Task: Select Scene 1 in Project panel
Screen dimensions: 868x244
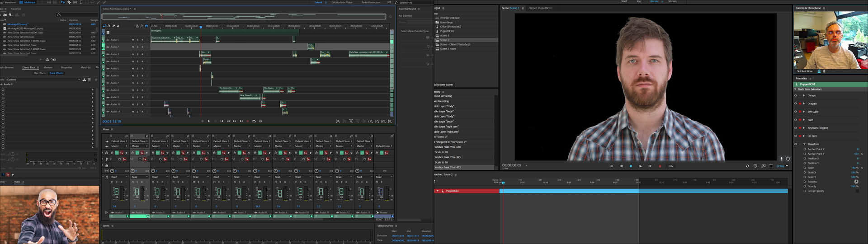Action: pyautogui.click(x=444, y=35)
